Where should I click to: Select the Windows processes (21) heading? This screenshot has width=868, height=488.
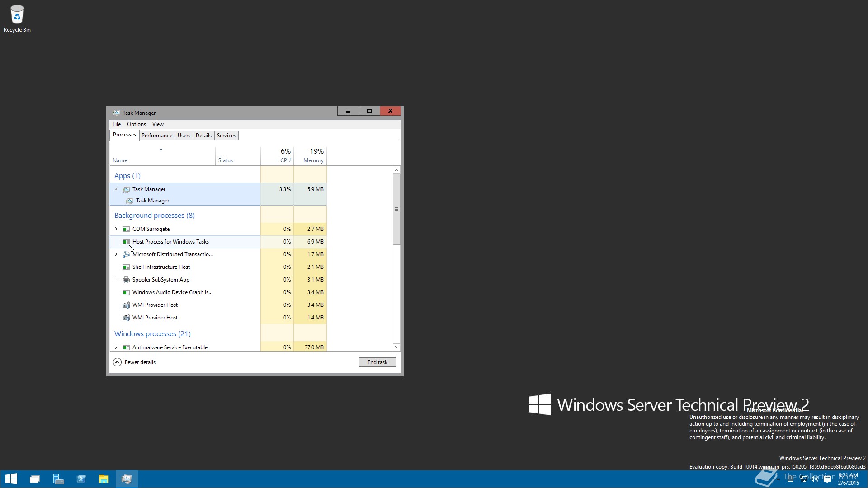tap(152, 334)
